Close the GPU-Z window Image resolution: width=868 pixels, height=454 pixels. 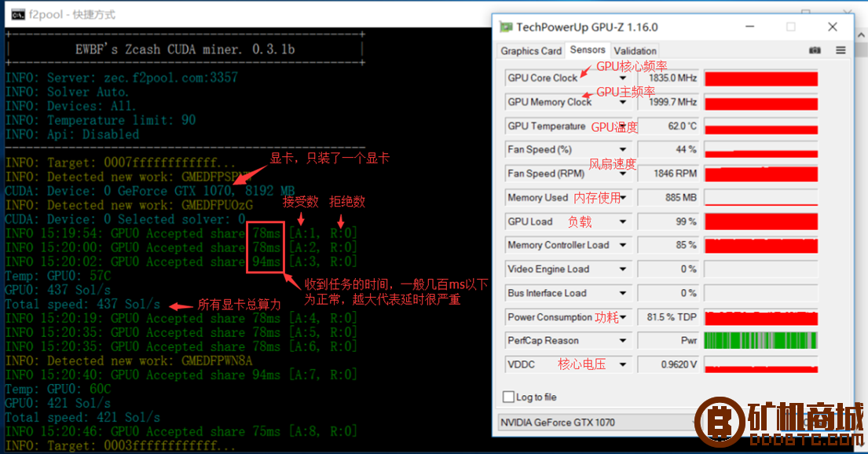(833, 27)
